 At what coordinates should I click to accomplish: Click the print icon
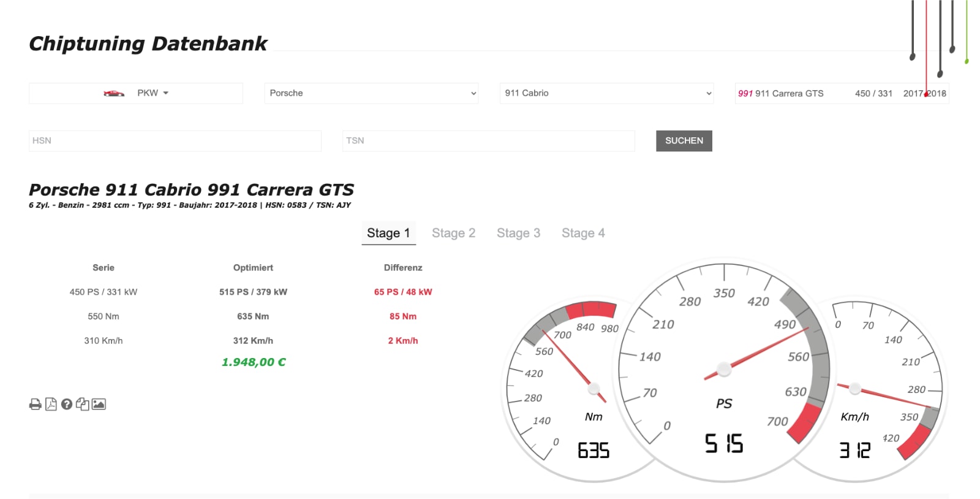pos(36,404)
